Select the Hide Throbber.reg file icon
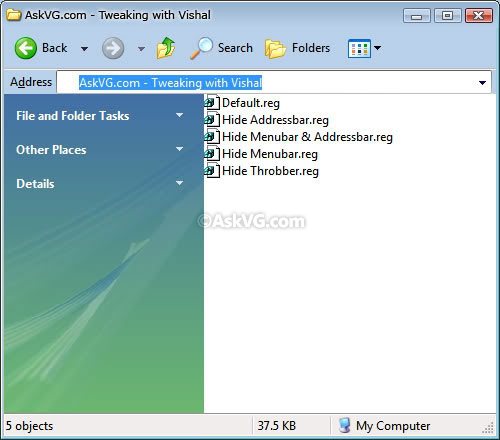 (212, 170)
